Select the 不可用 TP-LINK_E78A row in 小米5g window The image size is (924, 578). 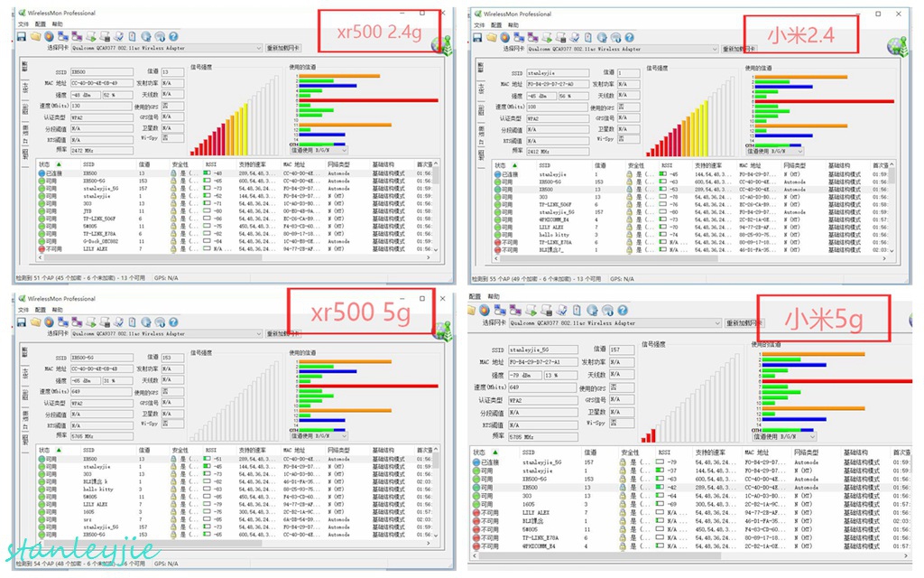coord(691,538)
